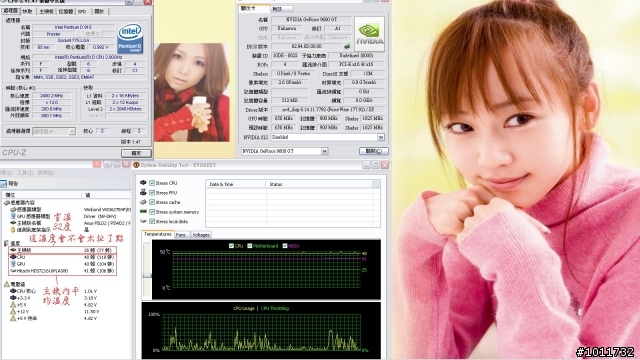The image size is (640, 360).
Task: Click the green memory module icon beside Stress system memory
Action: click(143, 211)
